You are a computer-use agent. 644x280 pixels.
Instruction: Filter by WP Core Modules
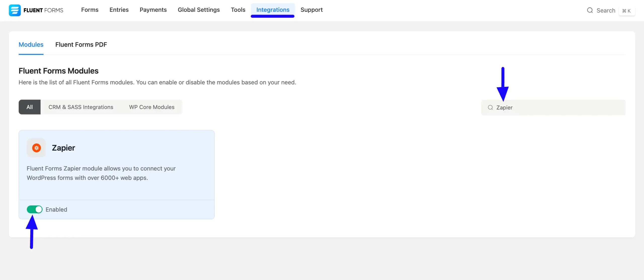[x=152, y=107]
